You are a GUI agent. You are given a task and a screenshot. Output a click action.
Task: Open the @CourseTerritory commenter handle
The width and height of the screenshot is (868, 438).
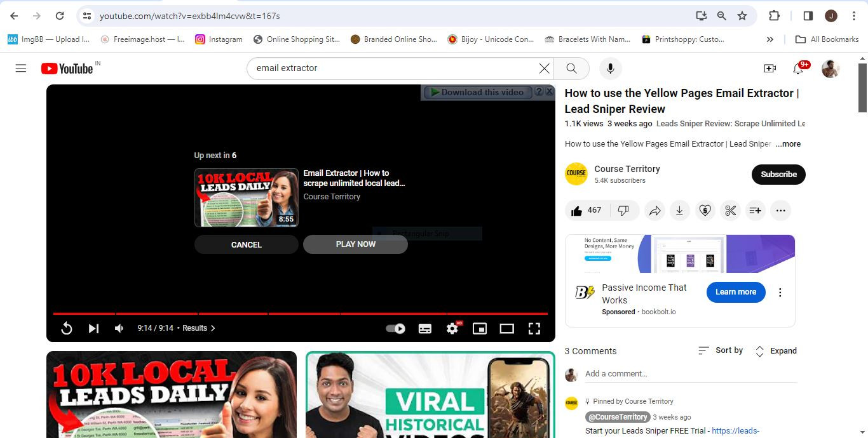[x=618, y=417]
